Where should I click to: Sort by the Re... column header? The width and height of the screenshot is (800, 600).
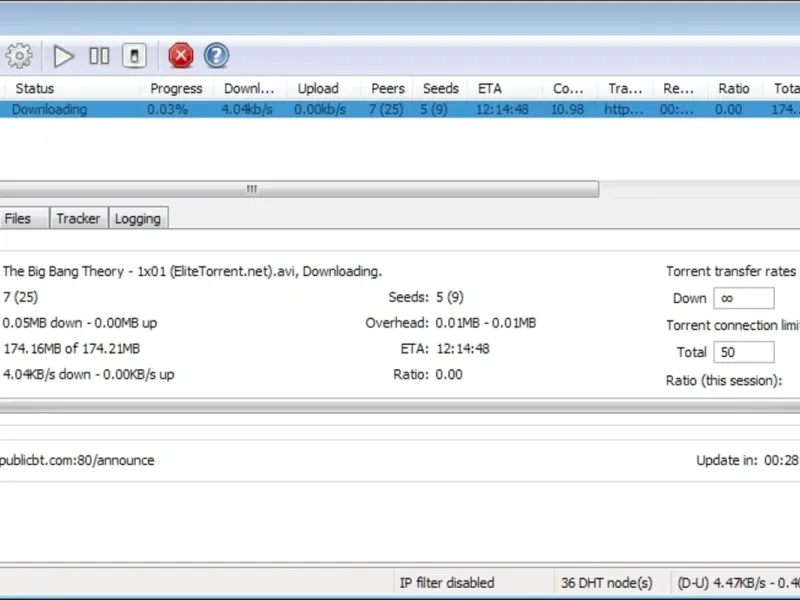click(678, 88)
